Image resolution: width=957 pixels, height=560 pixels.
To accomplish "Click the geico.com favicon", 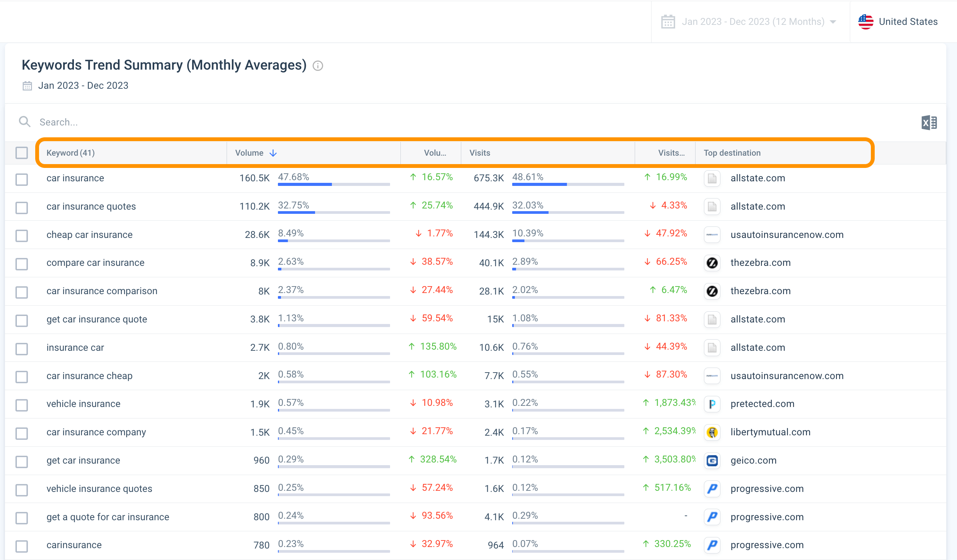I will click(712, 461).
